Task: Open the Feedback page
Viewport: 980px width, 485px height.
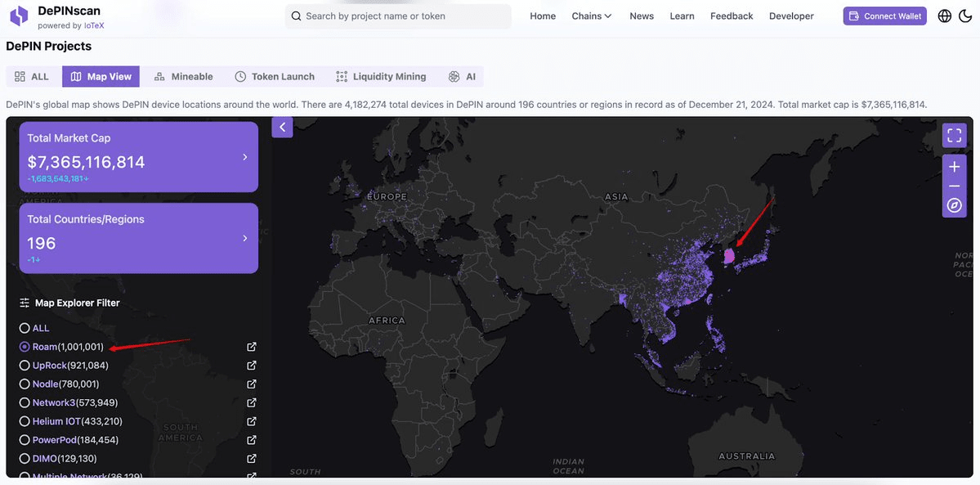Action: point(732,16)
